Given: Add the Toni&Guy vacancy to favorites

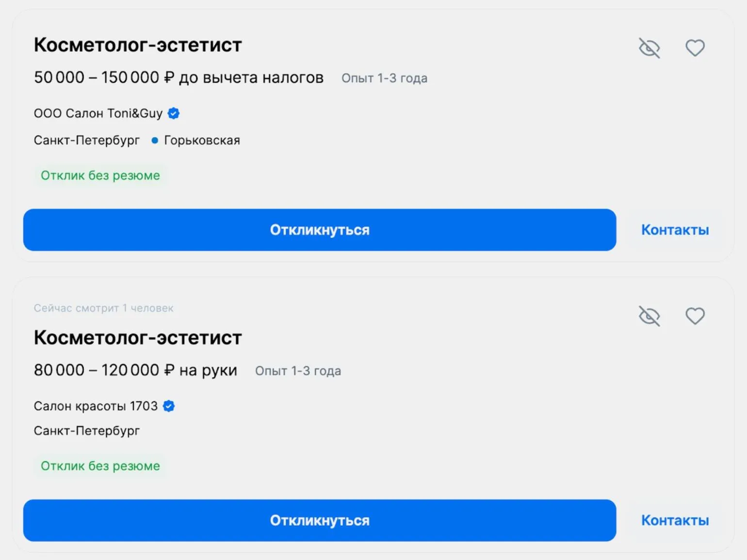Looking at the screenshot, I should point(695,48).
